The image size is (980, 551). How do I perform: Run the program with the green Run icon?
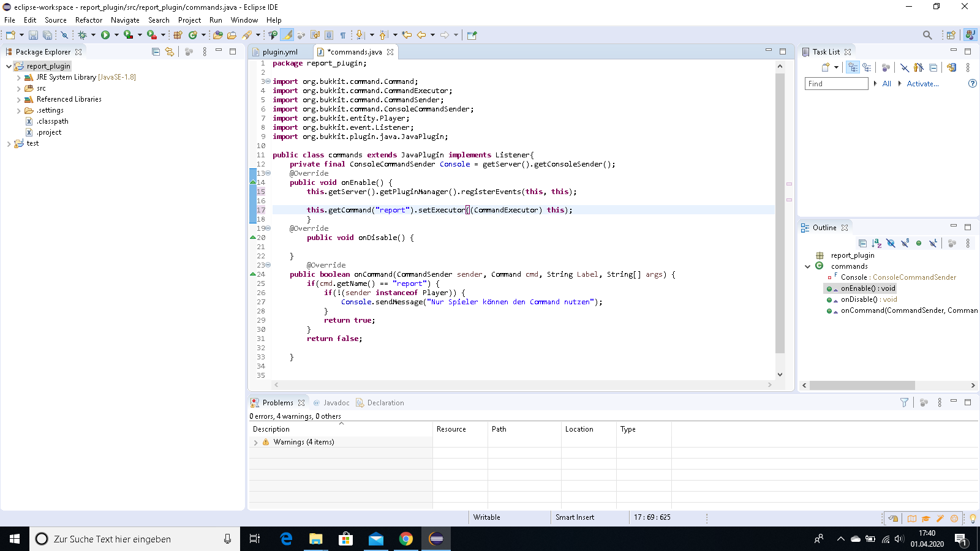(x=105, y=36)
